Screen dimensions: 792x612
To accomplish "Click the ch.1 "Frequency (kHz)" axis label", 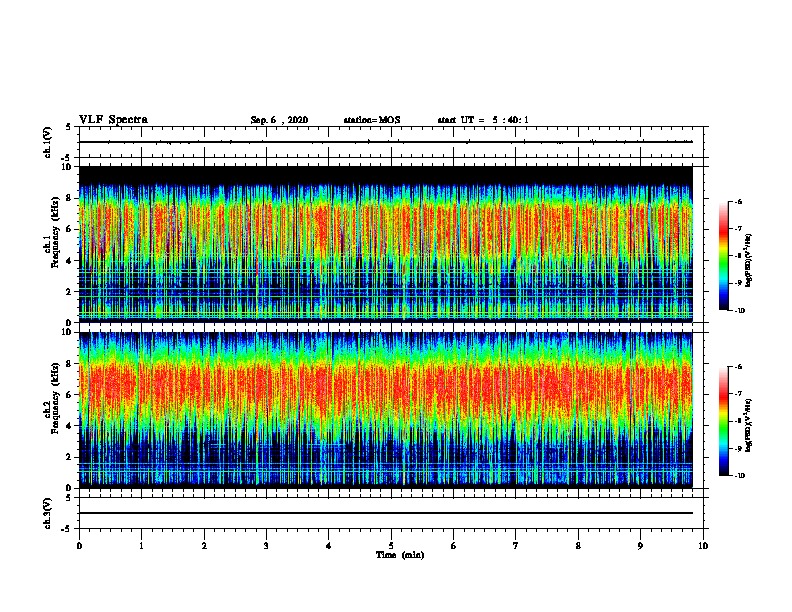I will click(55, 232).
